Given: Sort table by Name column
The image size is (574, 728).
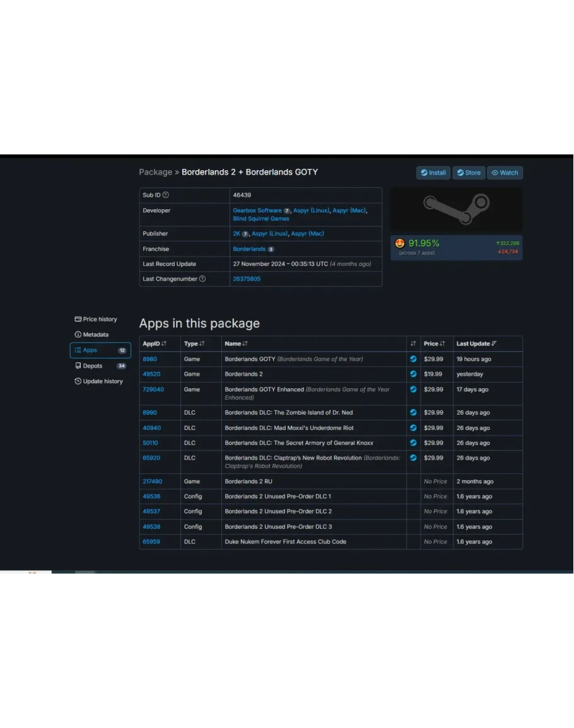Looking at the screenshot, I should (x=236, y=344).
